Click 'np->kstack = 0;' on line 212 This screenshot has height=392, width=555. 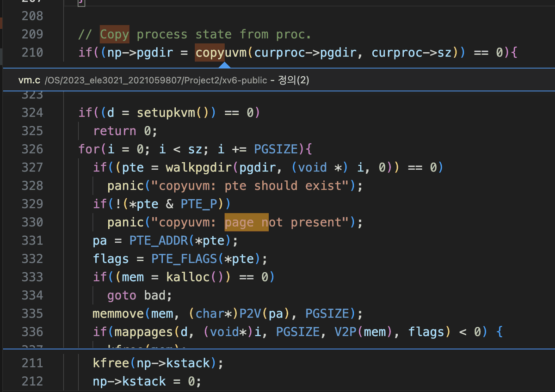148,381
